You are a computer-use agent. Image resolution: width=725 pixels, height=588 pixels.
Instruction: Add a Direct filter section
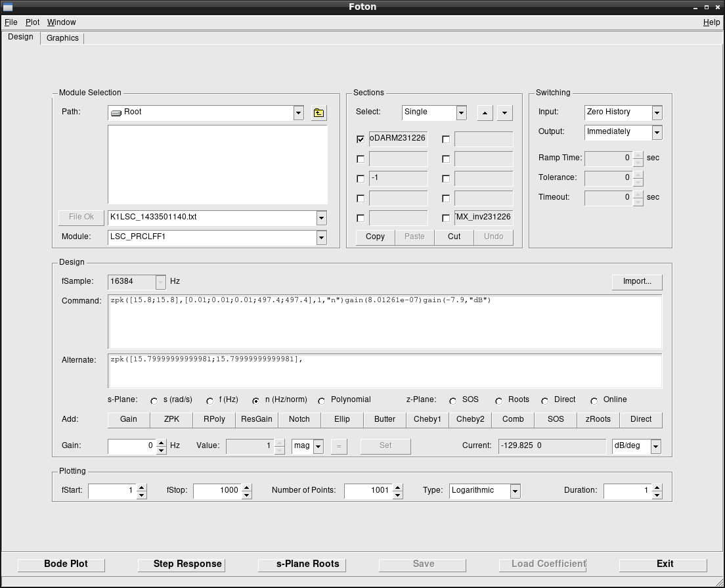point(641,420)
